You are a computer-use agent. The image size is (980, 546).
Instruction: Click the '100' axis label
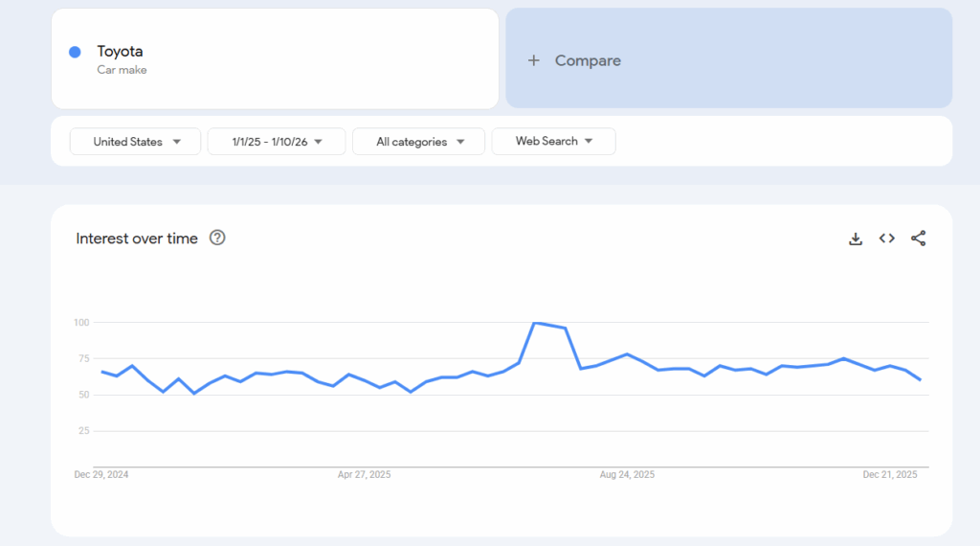pyautogui.click(x=81, y=323)
